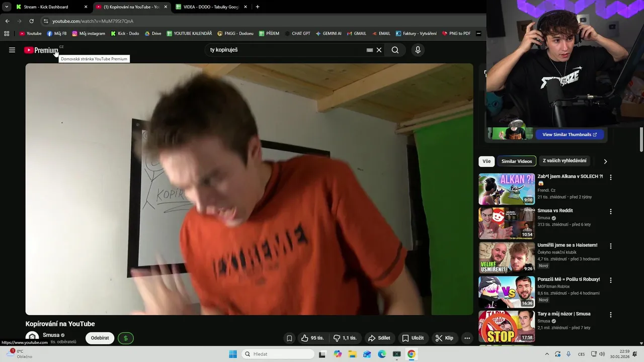Open Microsoft Edge from taskbar
The image size is (644, 362).
point(382,354)
